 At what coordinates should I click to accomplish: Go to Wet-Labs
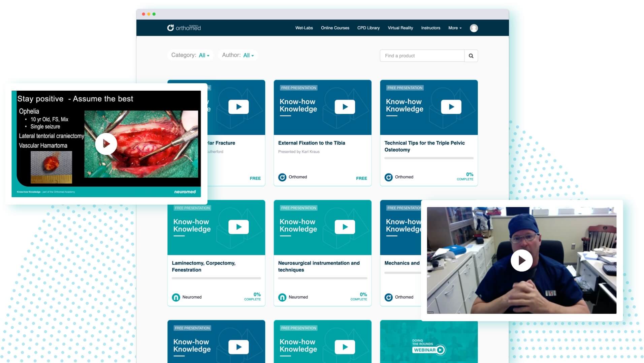304,28
